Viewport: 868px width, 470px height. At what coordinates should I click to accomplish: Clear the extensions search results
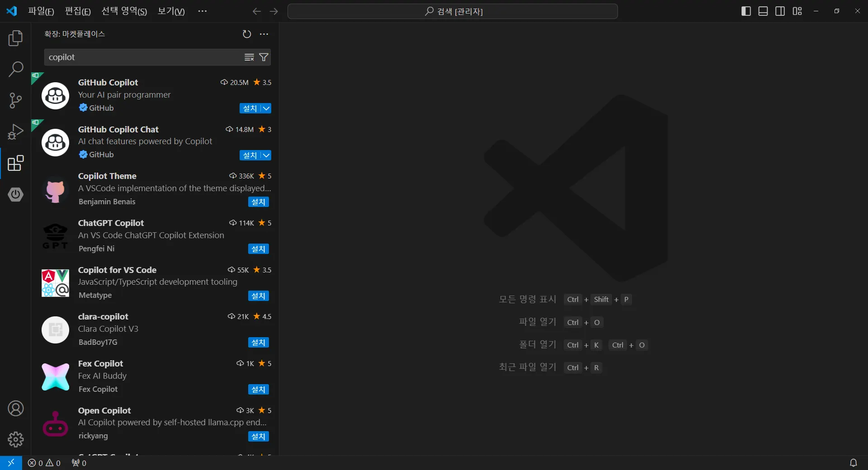click(249, 57)
